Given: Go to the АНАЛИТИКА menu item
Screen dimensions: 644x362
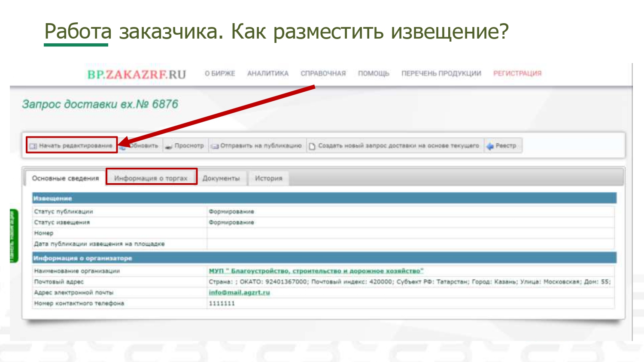Looking at the screenshot, I should tap(267, 74).
